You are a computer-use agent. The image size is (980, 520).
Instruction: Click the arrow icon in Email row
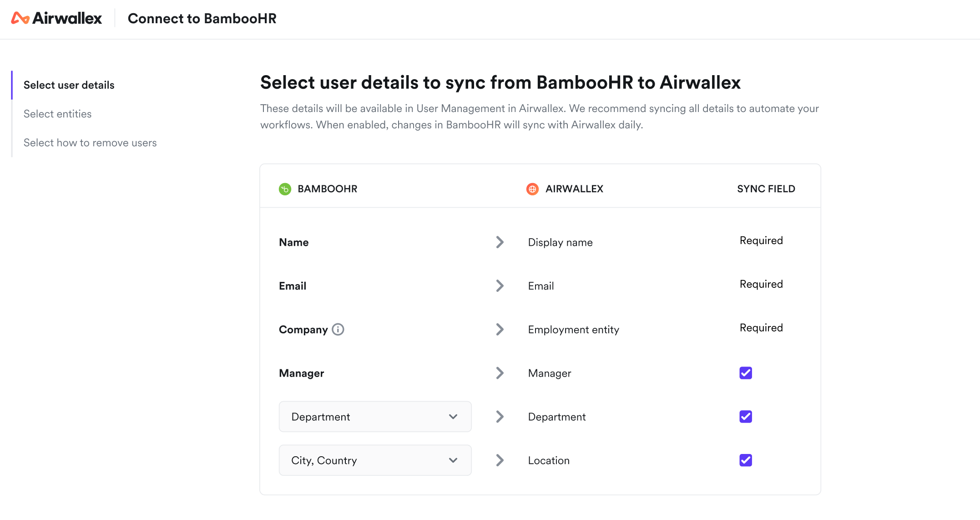[500, 286]
